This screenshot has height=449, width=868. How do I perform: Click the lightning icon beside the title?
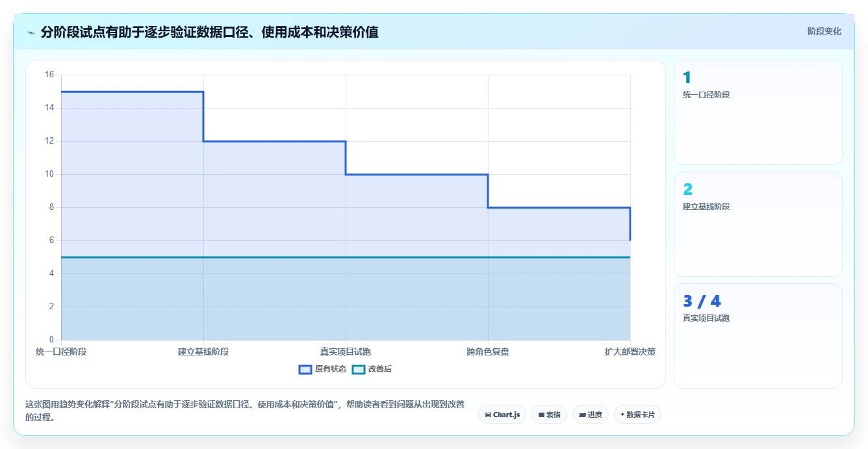[x=31, y=32]
